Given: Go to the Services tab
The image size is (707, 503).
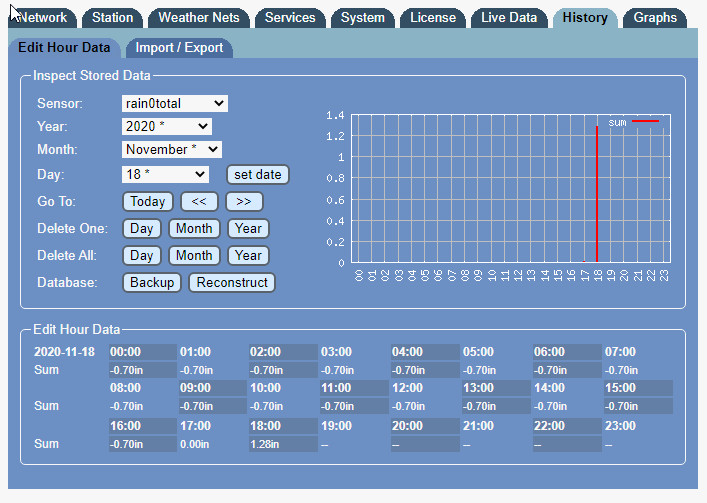Looking at the screenshot, I should (x=290, y=18).
